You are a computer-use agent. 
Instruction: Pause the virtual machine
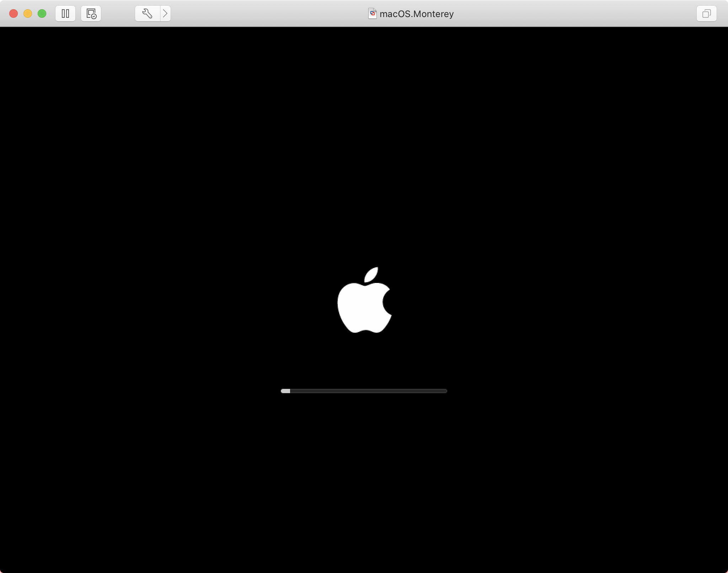tap(65, 14)
